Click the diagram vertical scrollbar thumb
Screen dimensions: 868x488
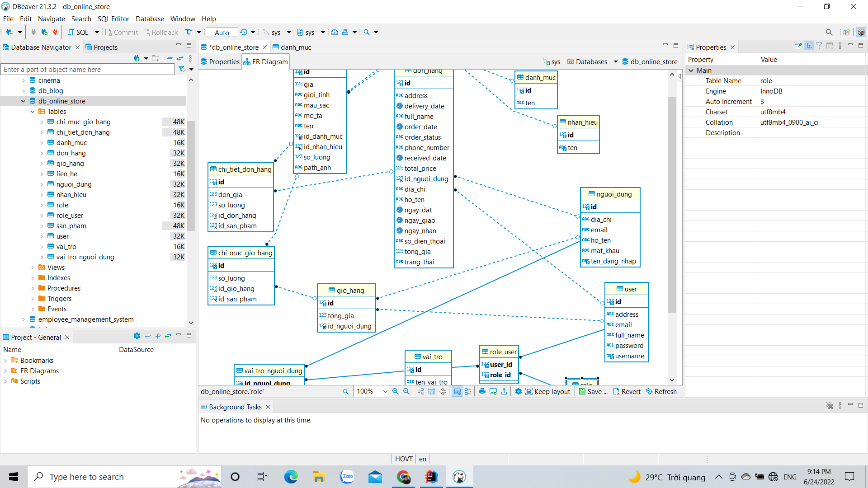pyautogui.click(x=672, y=203)
